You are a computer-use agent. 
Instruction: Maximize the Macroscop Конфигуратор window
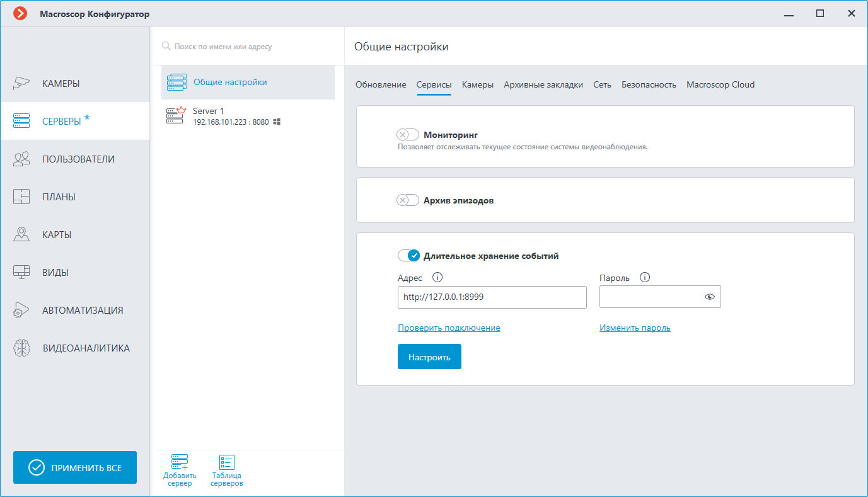[x=820, y=13]
